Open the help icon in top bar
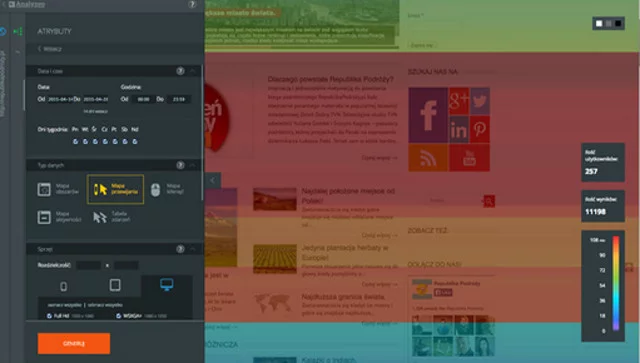Screen dimensions: 640x363 coord(192,4)
